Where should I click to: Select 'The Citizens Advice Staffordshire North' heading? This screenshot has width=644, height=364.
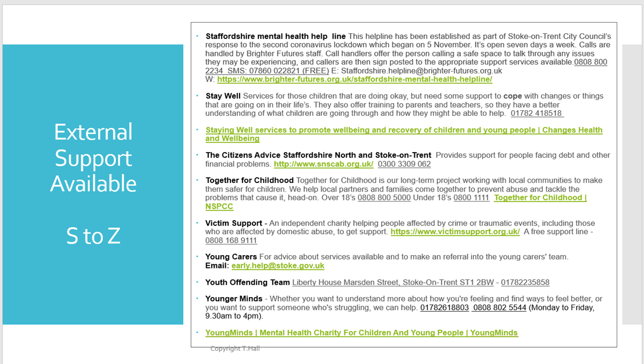coord(318,156)
